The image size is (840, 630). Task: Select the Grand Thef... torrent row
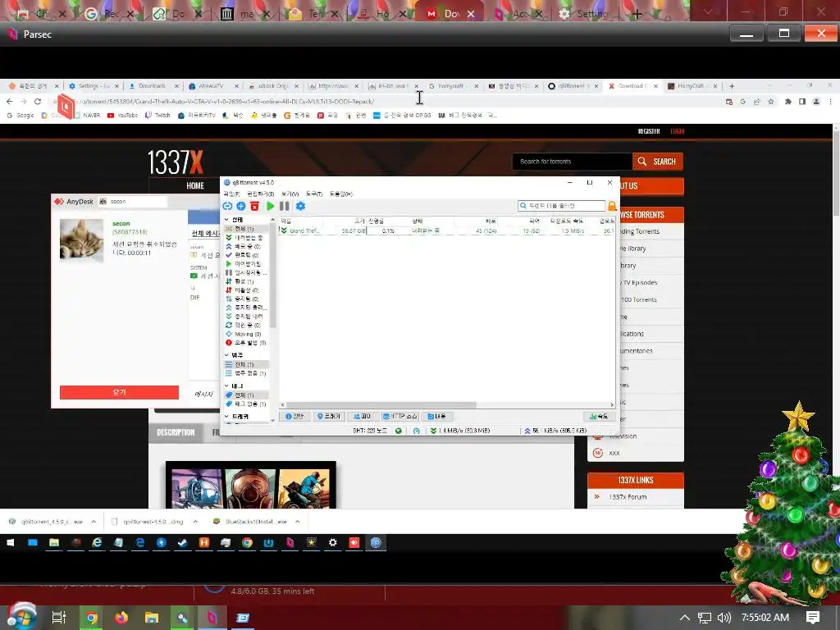coord(445,231)
